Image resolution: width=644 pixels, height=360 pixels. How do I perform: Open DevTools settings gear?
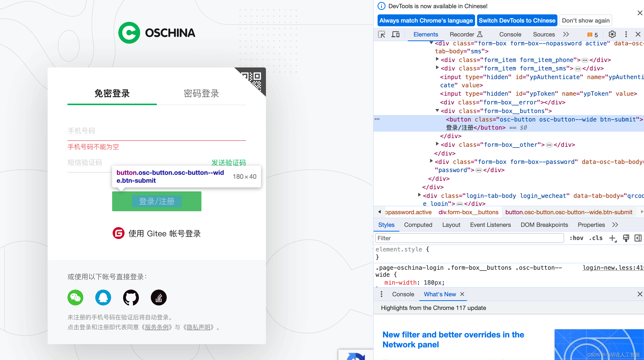tap(612, 34)
